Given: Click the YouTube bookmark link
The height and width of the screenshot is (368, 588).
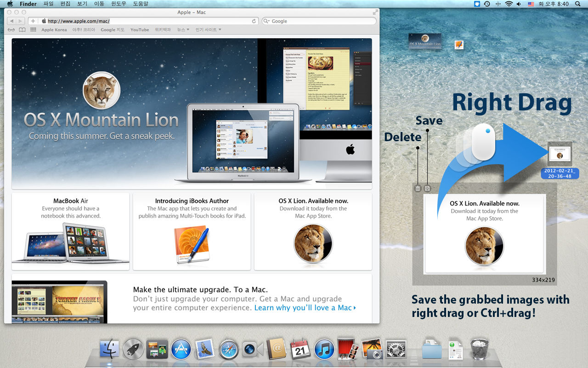Looking at the screenshot, I should click(140, 29).
